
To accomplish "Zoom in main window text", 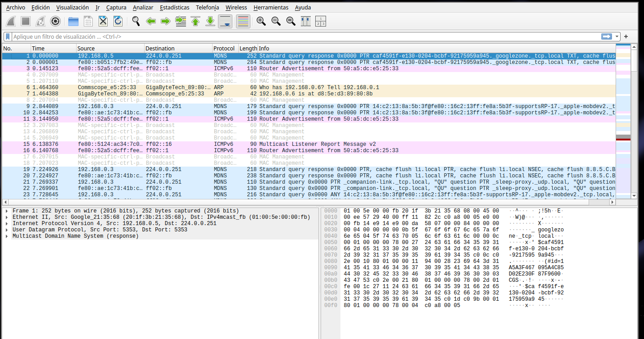I will click(x=261, y=21).
